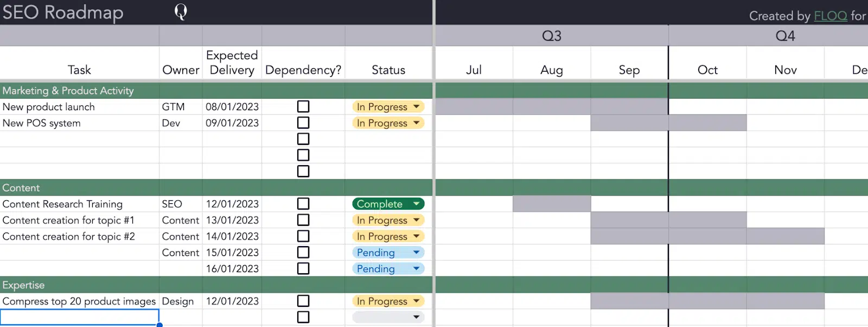Click the grey Gantt bar for Content Research Training

[x=552, y=204]
